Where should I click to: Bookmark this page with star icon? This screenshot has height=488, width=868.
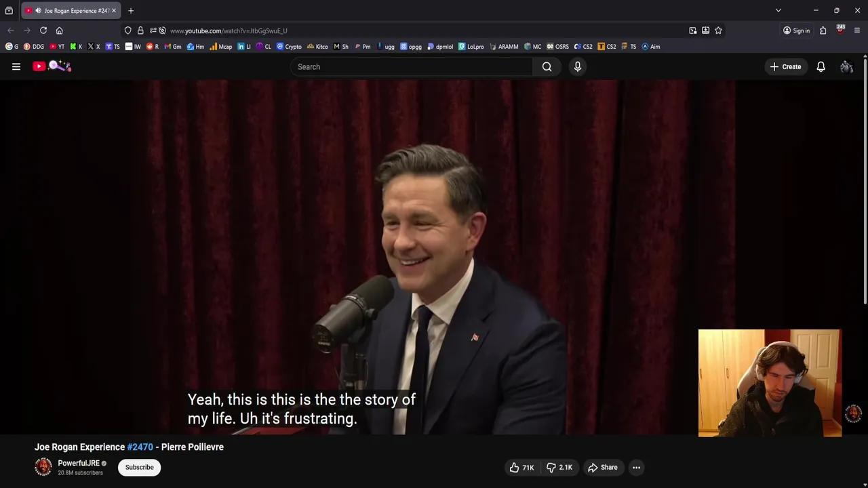[x=718, y=30]
